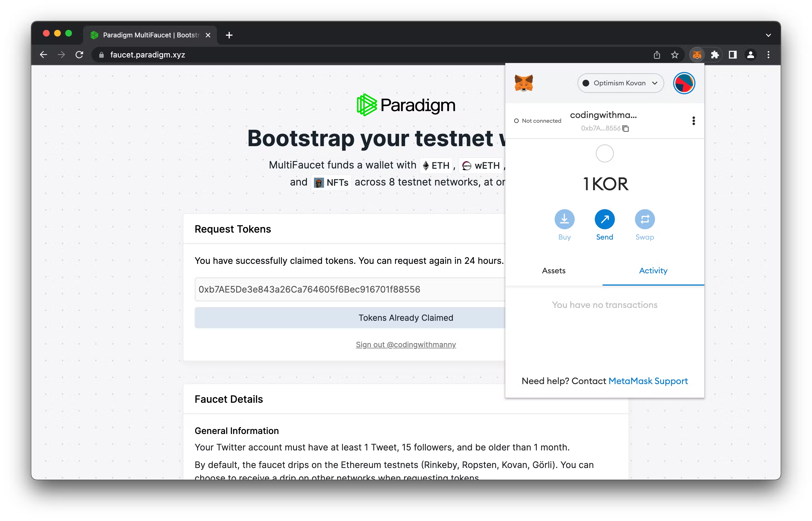
Task: Switch to the Activity tab in MetaMask
Action: point(653,271)
